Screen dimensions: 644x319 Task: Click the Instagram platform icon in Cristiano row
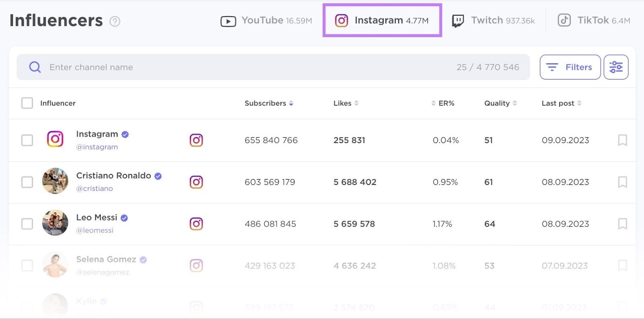click(196, 182)
